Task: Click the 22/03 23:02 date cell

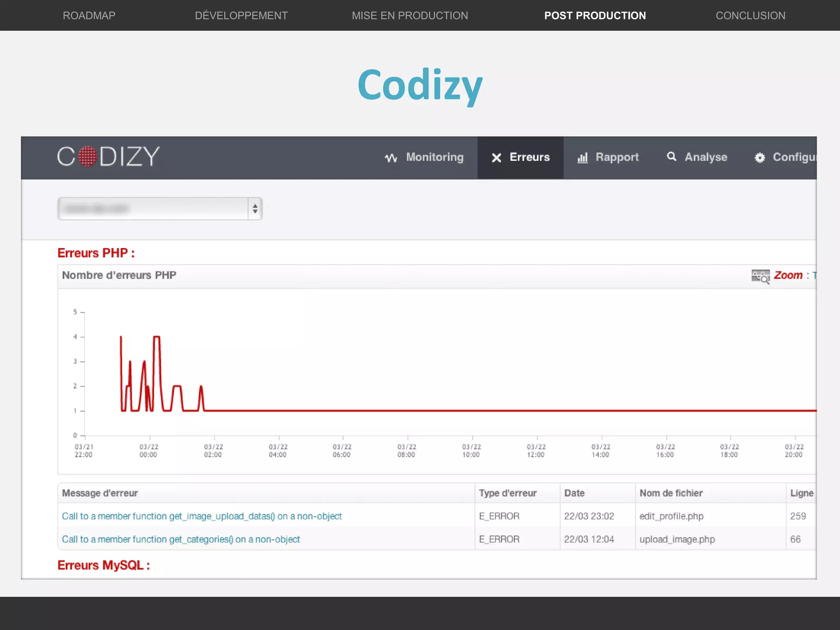Action: [589, 516]
